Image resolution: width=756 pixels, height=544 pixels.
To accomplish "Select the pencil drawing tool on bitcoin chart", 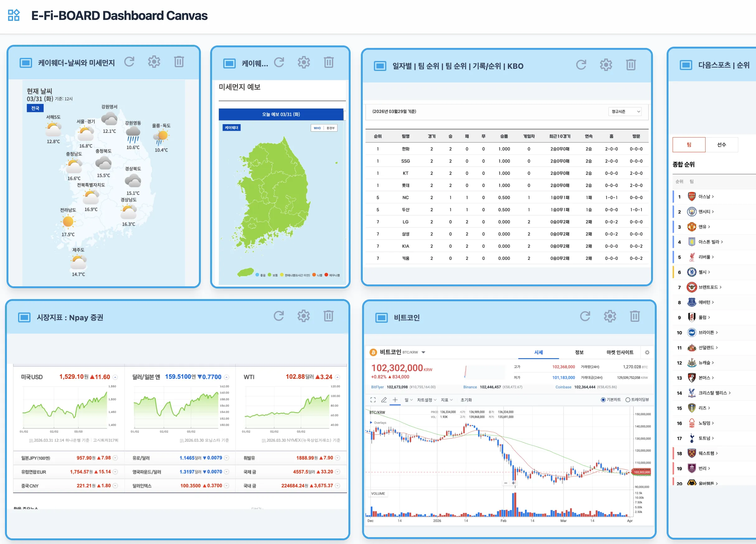I will 384,400.
